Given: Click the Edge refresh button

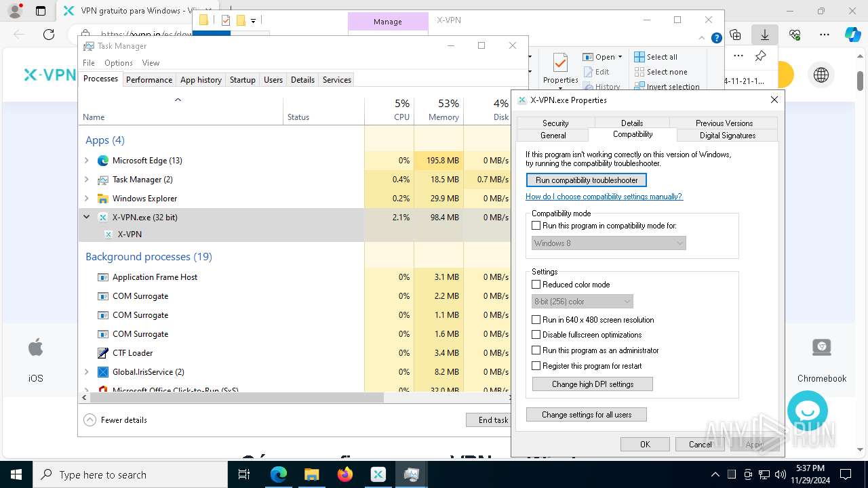Looking at the screenshot, I should [49, 35].
